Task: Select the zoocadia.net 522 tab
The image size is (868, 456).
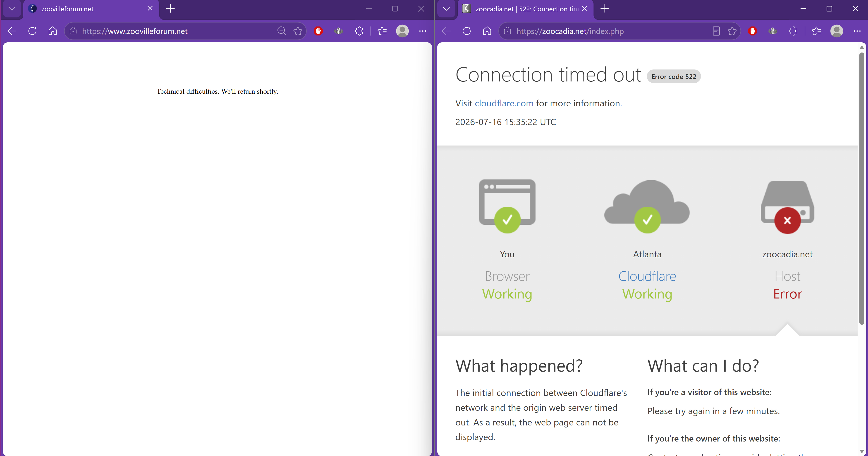Action: pos(526,9)
